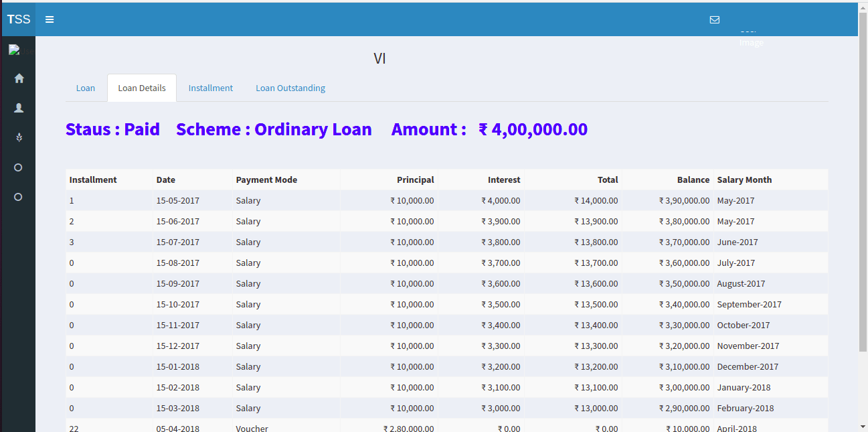
Task: Toggle the hamburger sidebar menu
Action: point(50,19)
